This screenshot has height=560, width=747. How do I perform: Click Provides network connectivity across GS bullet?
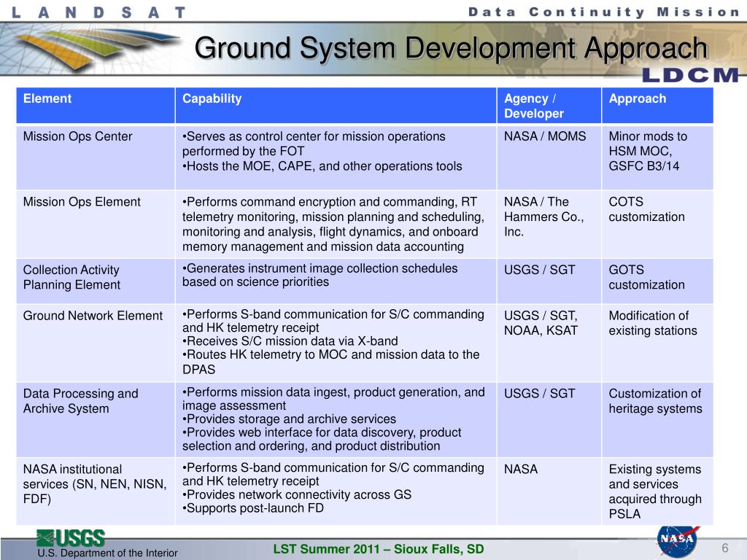pyautogui.click(x=296, y=495)
